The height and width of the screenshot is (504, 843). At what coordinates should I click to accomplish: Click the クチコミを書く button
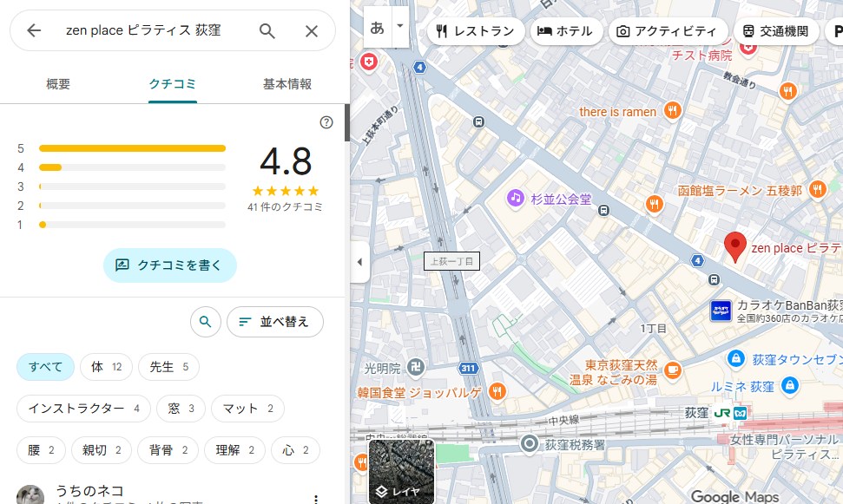point(169,265)
